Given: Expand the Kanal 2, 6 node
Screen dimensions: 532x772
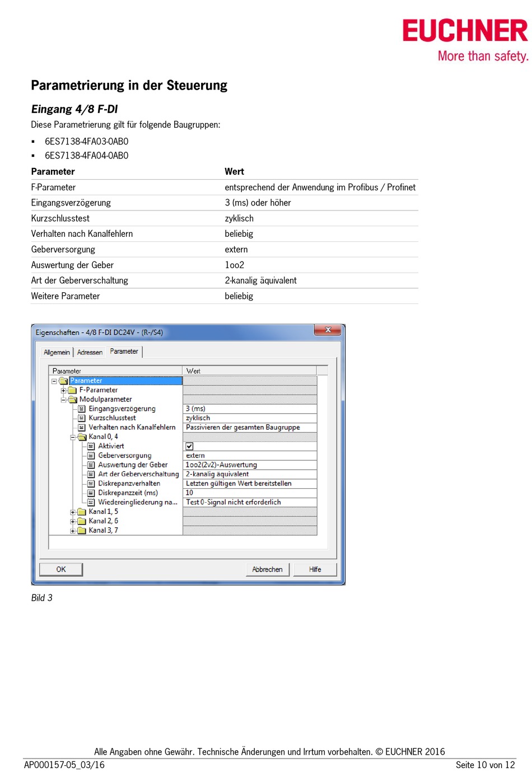Looking at the screenshot, I should (x=73, y=521).
